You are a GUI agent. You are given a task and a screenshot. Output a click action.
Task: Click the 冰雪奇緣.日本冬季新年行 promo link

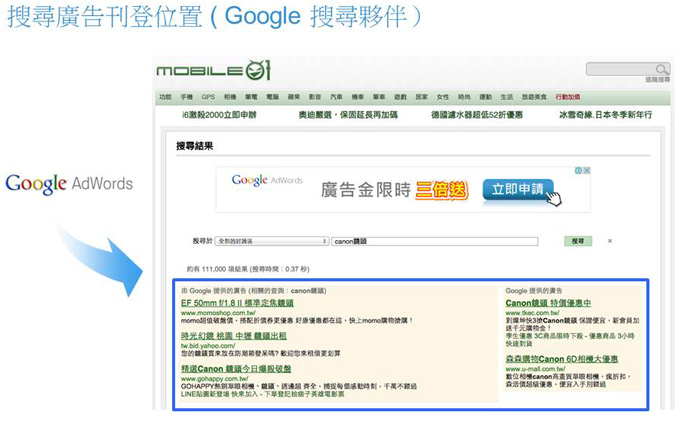(x=605, y=114)
